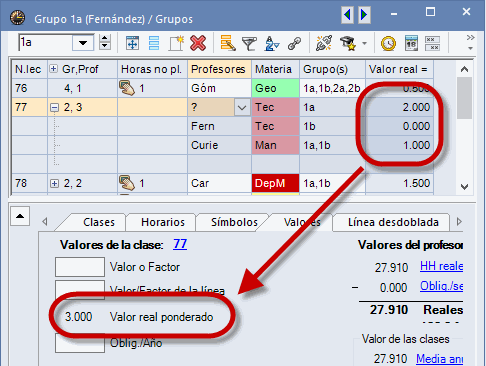
Task: Open the Oblig./se link
Action: (x=441, y=286)
